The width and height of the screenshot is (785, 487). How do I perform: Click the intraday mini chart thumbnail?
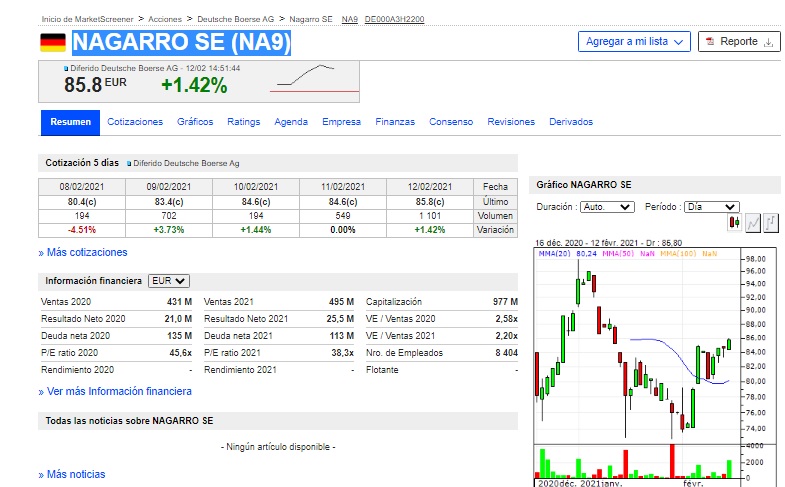pyautogui.click(x=315, y=80)
